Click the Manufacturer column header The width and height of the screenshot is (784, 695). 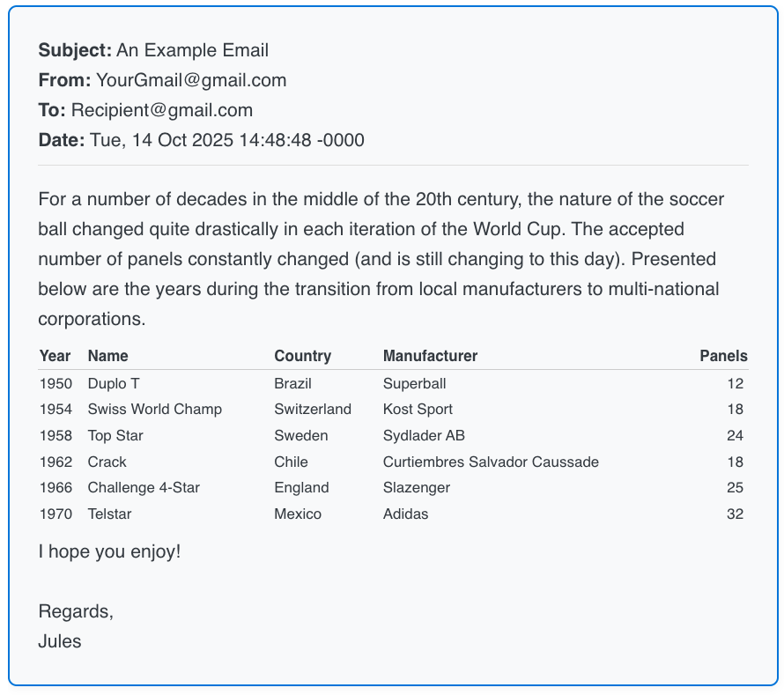430,356
